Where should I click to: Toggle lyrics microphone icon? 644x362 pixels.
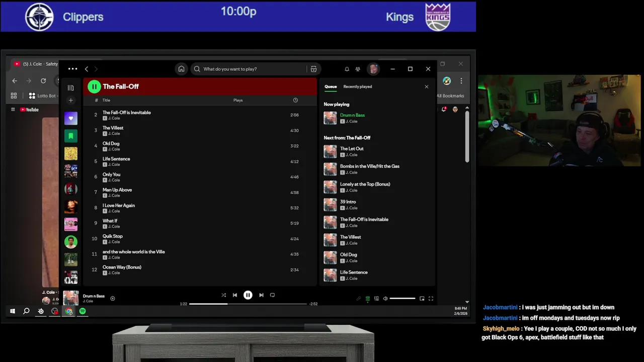359,299
